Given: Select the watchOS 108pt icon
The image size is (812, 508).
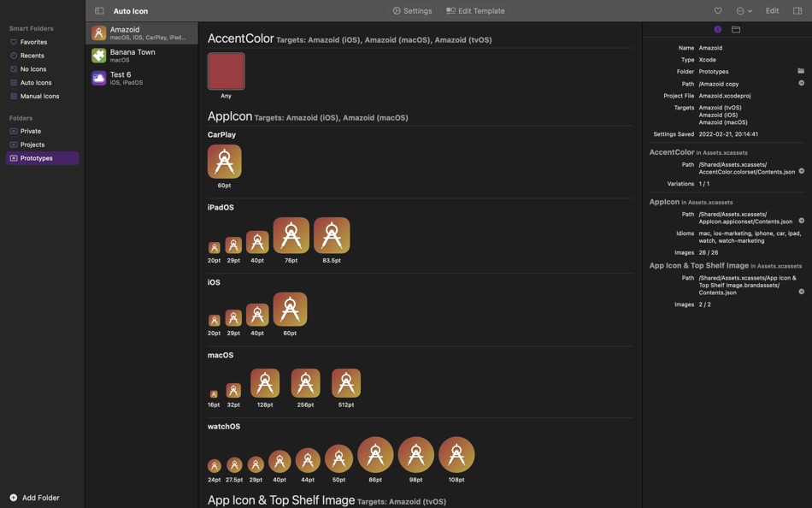Looking at the screenshot, I should [456, 455].
